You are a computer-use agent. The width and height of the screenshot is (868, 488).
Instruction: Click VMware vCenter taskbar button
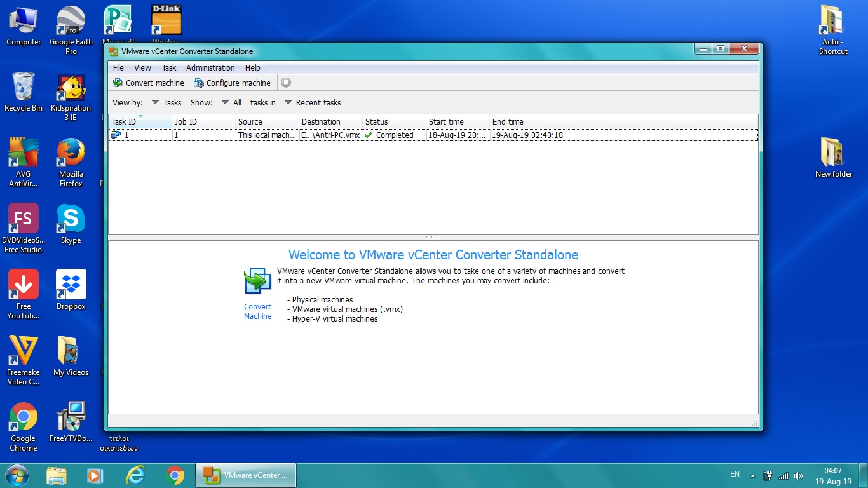245,475
